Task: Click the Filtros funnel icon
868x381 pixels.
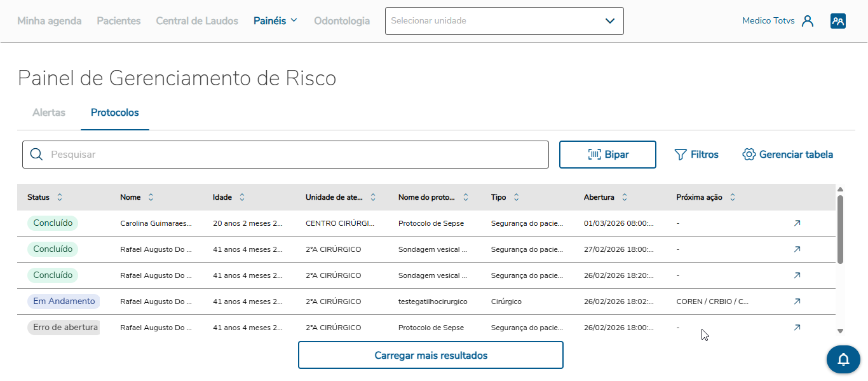Action: [681, 155]
